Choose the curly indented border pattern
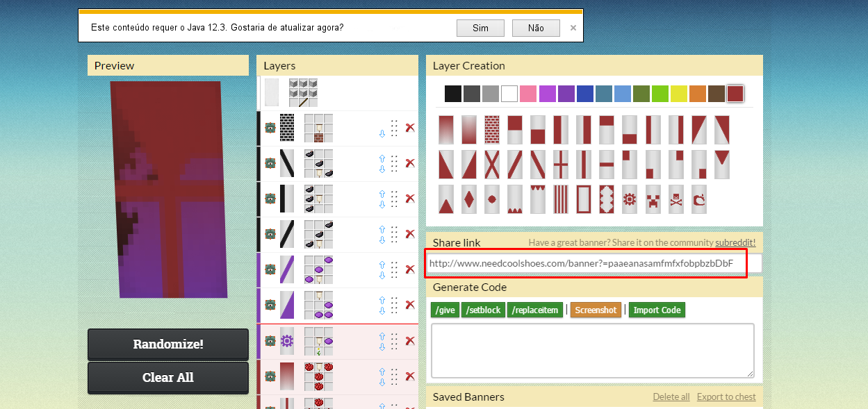This screenshot has width=868, height=409. point(607,199)
